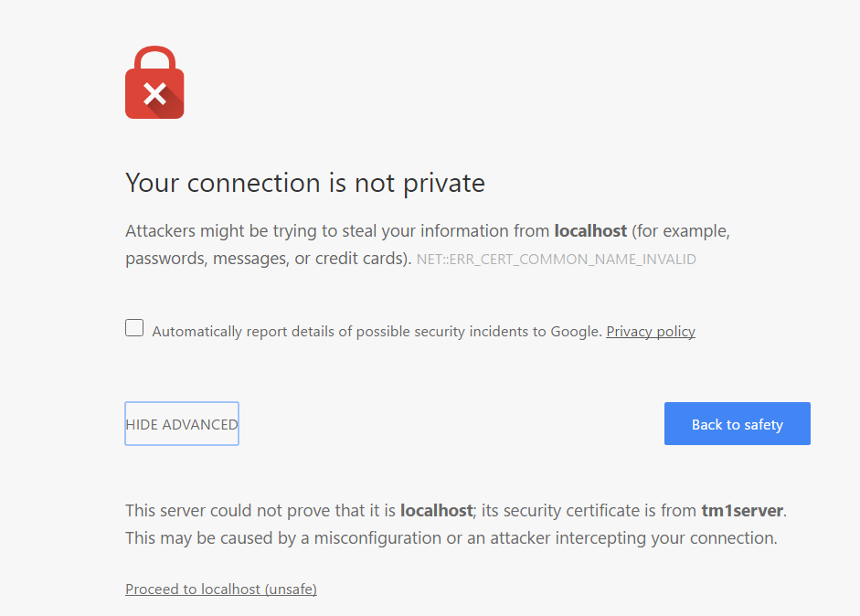Follow the Proceed to localhost (unsafe) link
860x616 pixels.
click(221, 589)
